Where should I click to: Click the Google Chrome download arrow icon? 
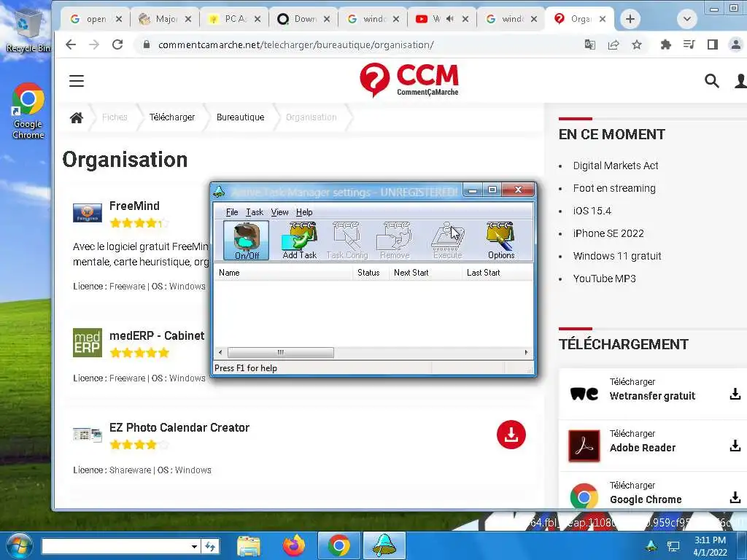click(735, 497)
